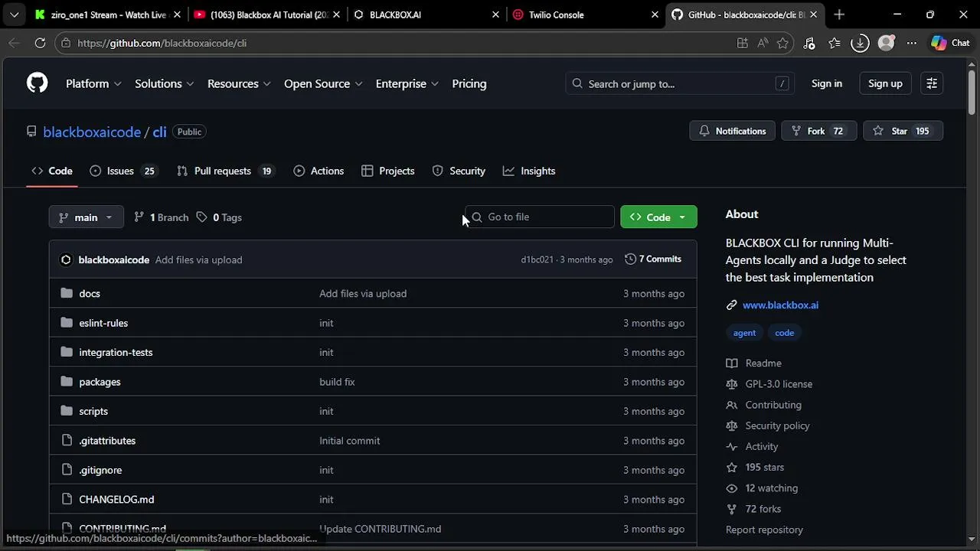980x551 pixels.
Task: Star the repository with Star button
Action: click(903, 131)
